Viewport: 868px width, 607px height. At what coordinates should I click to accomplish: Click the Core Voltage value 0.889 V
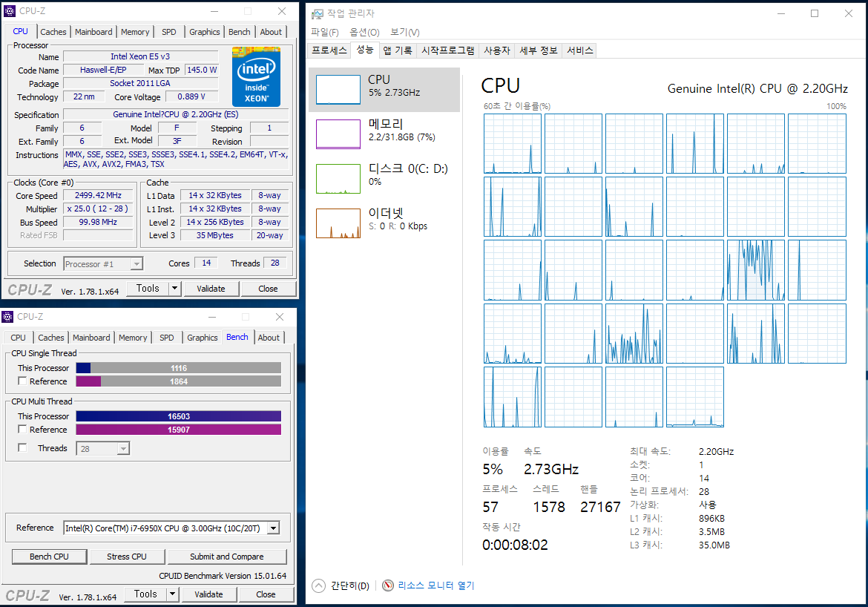(191, 97)
